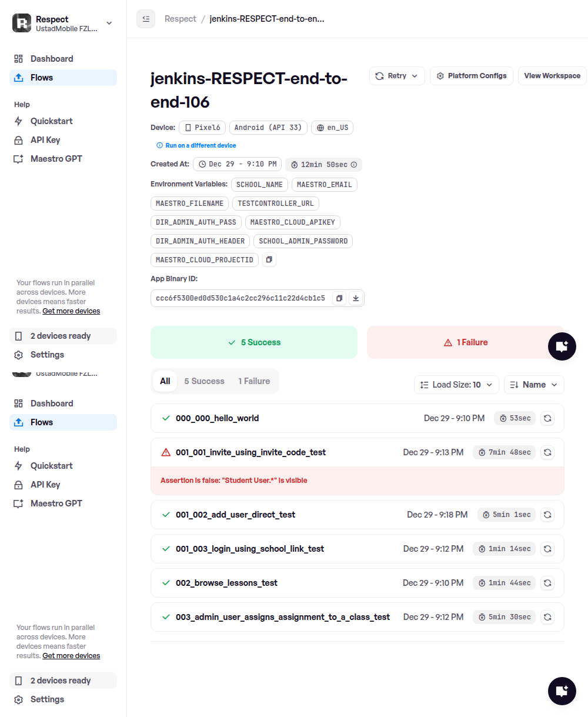Retry the failed invite code test
The height and width of the screenshot is (717, 588).
point(547,452)
